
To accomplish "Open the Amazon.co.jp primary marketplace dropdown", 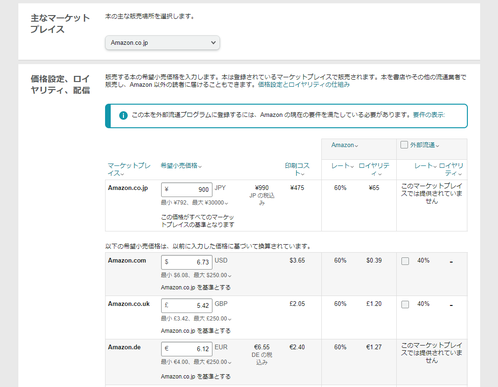I will (x=162, y=43).
